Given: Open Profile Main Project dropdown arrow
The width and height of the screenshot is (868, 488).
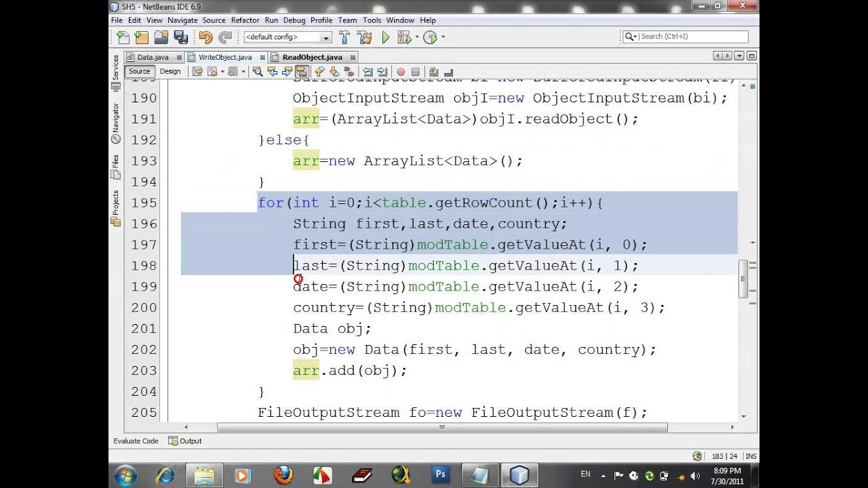Looking at the screenshot, I should (443, 37).
